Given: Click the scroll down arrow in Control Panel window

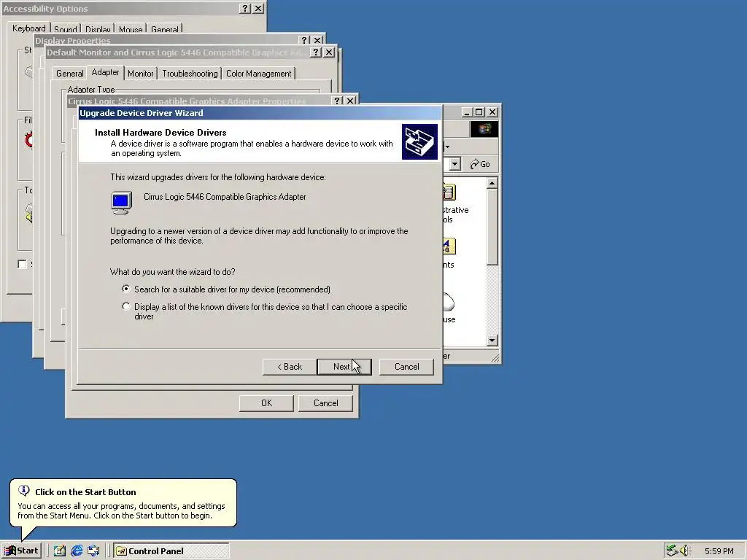Looking at the screenshot, I should coord(492,340).
